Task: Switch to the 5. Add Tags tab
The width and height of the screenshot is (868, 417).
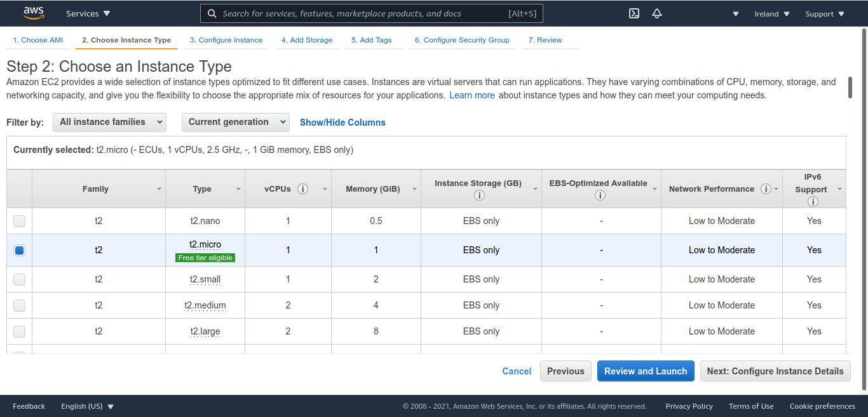Action: point(372,40)
